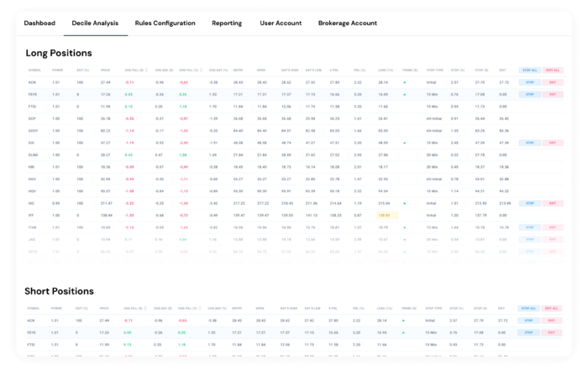Viewport: 588px width, 370px height.
Task: Click TREND header in Short Positions
Action: coord(409,308)
